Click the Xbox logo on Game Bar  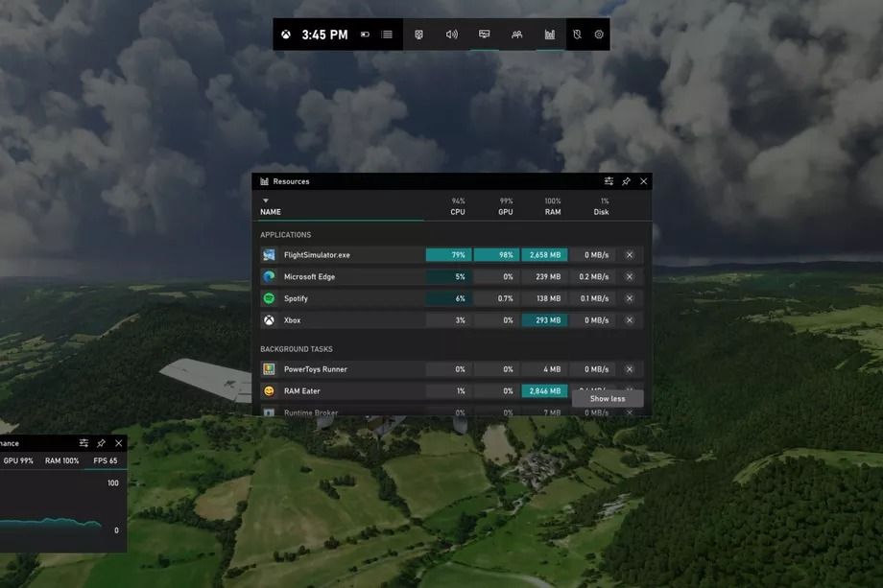[286, 35]
